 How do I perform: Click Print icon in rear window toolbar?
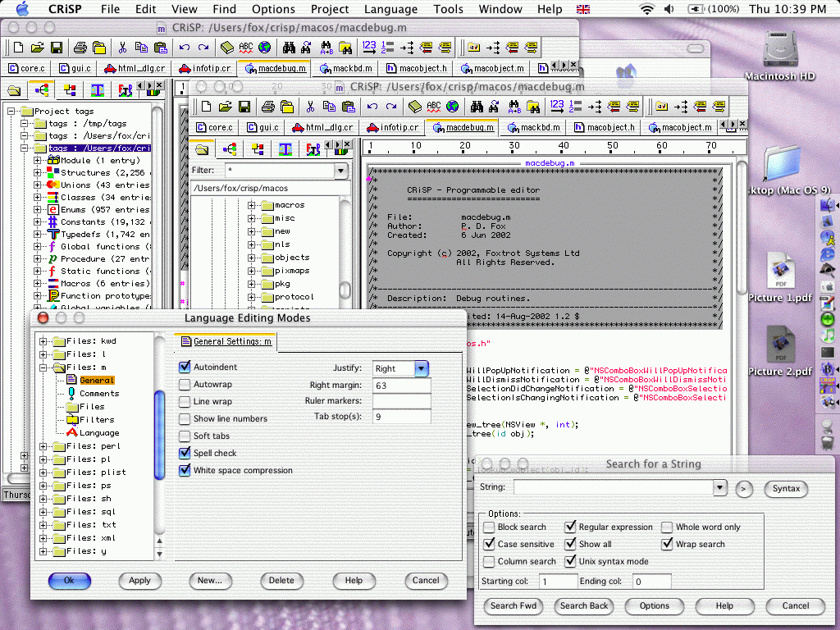[80, 48]
